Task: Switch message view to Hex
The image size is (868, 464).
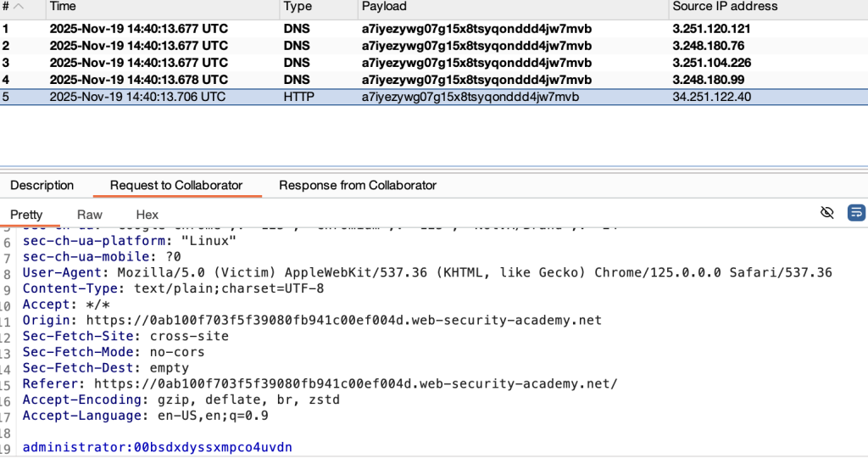Action: [147, 215]
